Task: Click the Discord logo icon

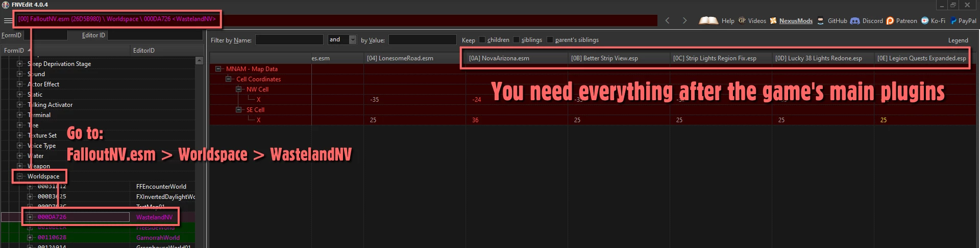Action: [855, 21]
